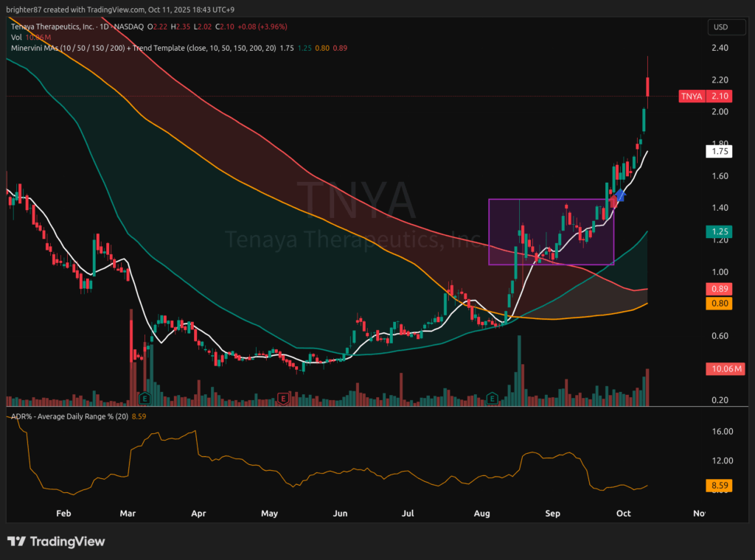Click the Tenaya Therapeutics symbol title
Image resolution: width=755 pixels, height=560 pixels.
click(52, 27)
